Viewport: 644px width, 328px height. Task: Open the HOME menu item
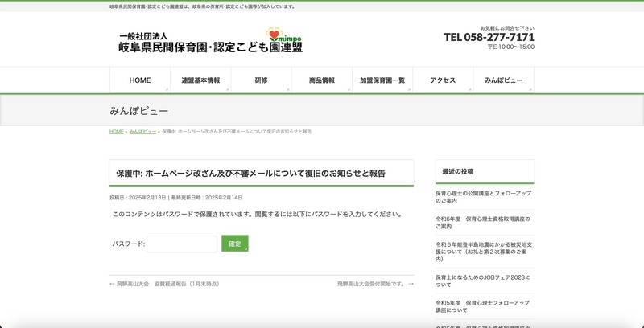tap(140, 80)
